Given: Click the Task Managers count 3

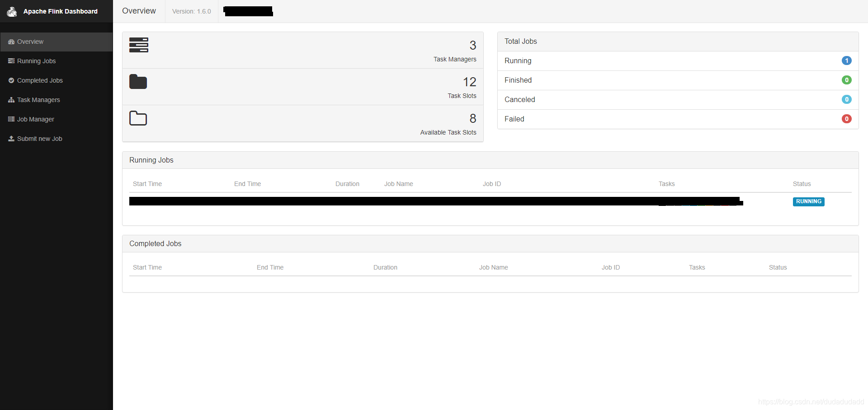Looking at the screenshot, I should click(x=473, y=45).
